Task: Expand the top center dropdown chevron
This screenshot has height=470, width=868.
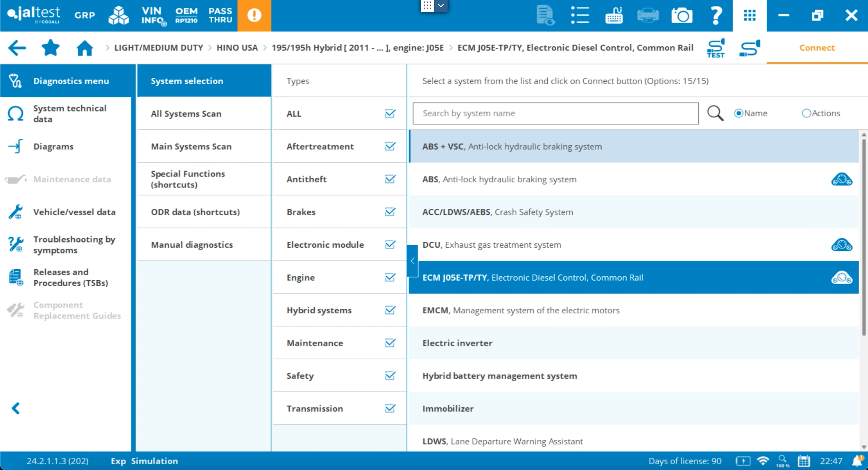Action: click(x=441, y=6)
